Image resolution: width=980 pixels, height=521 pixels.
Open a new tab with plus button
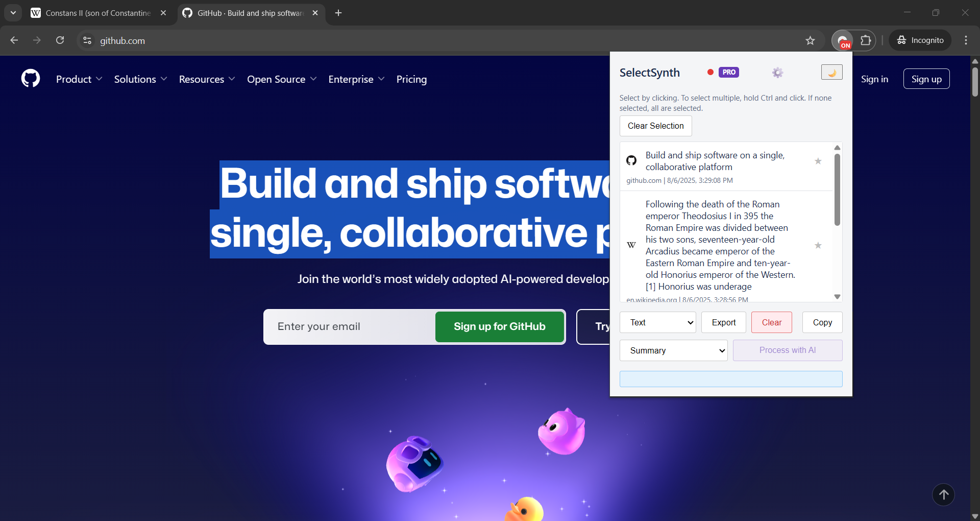coord(338,13)
